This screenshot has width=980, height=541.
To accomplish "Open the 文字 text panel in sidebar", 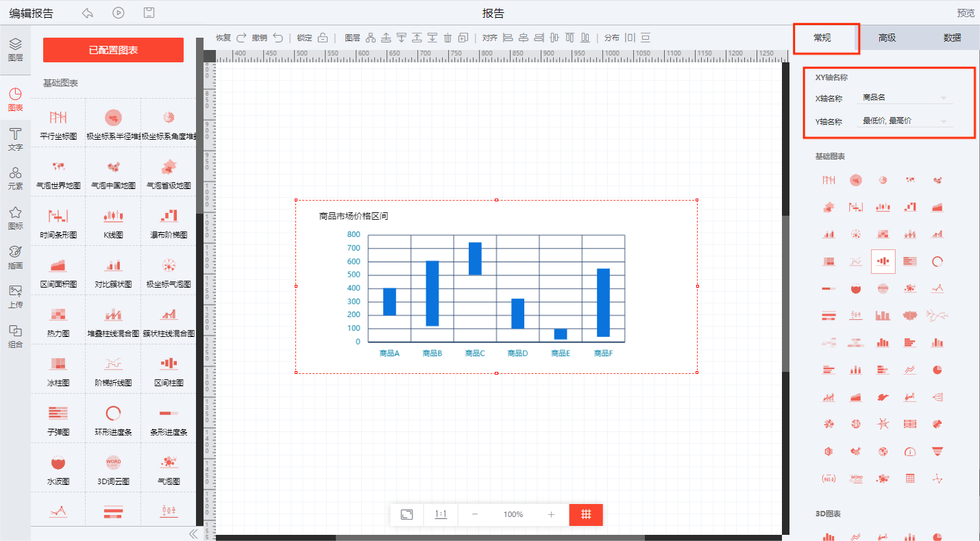I will (x=15, y=138).
